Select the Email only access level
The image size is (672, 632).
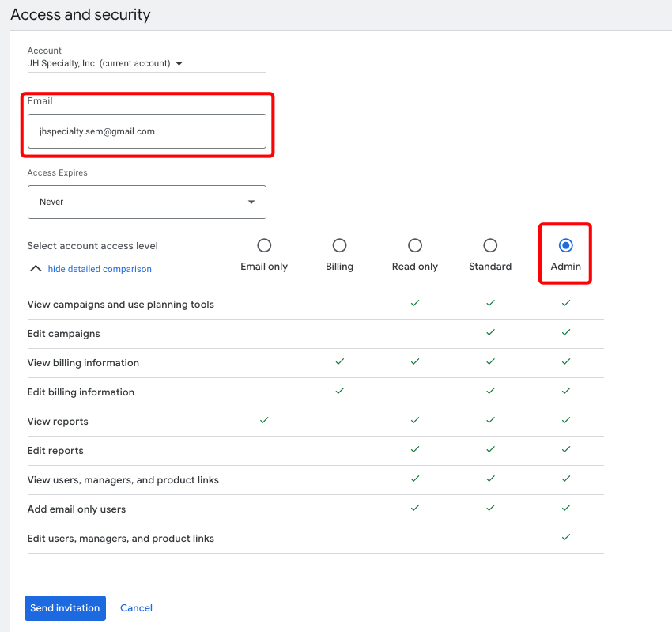point(264,246)
